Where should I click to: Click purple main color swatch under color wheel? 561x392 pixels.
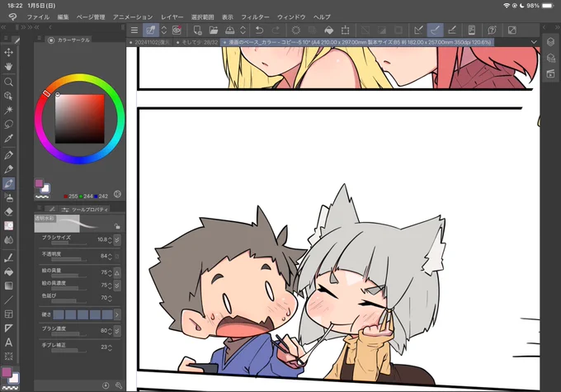(x=39, y=183)
